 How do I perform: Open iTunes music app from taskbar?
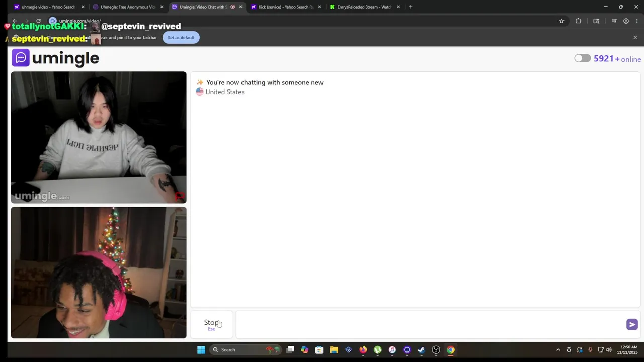point(392,350)
